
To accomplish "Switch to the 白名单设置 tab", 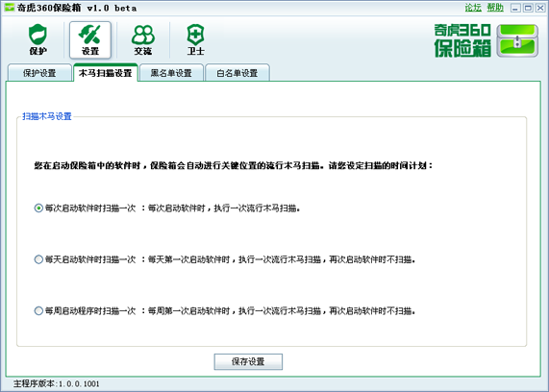I will pos(237,73).
